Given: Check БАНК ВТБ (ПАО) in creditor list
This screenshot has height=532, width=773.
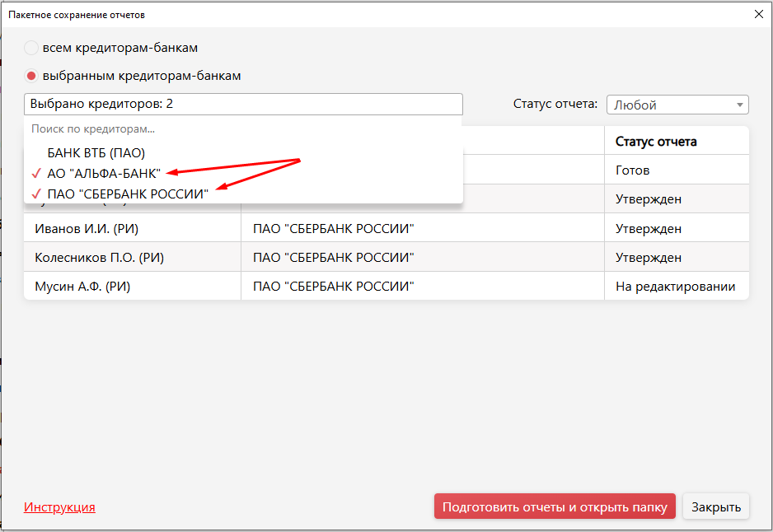Looking at the screenshot, I should pos(96,152).
